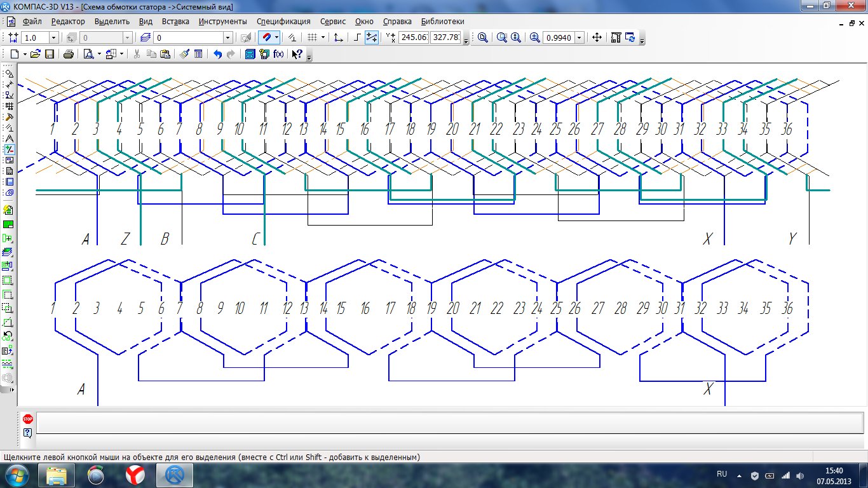Screen dimensions: 868x488
Task: Open the zoom scale 0.9940 dropdown
Action: pyautogui.click(x=579, y=37)
